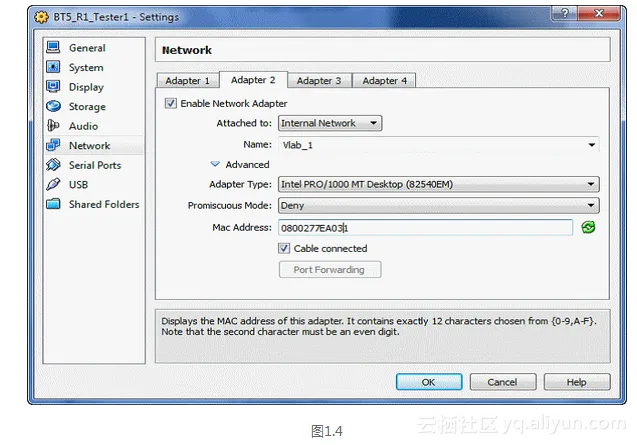Select Shared Folders label in list
637x445 pixels.
(x=104, y=204)
